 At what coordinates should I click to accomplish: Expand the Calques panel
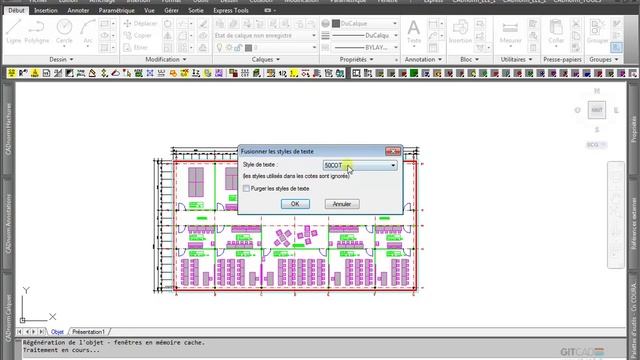[266, 60]
